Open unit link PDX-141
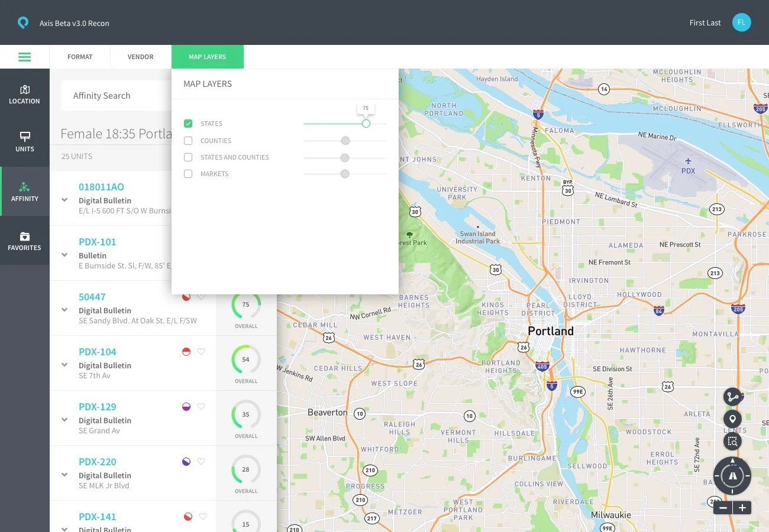Screen dimensions: 769x532 pyautogui.click(x=98, y=517)
